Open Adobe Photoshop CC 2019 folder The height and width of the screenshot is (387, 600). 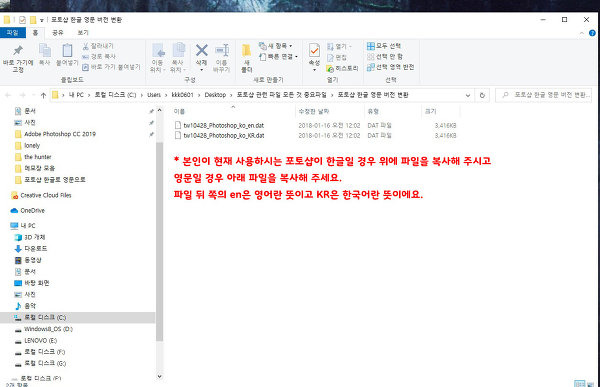(55, 134)
